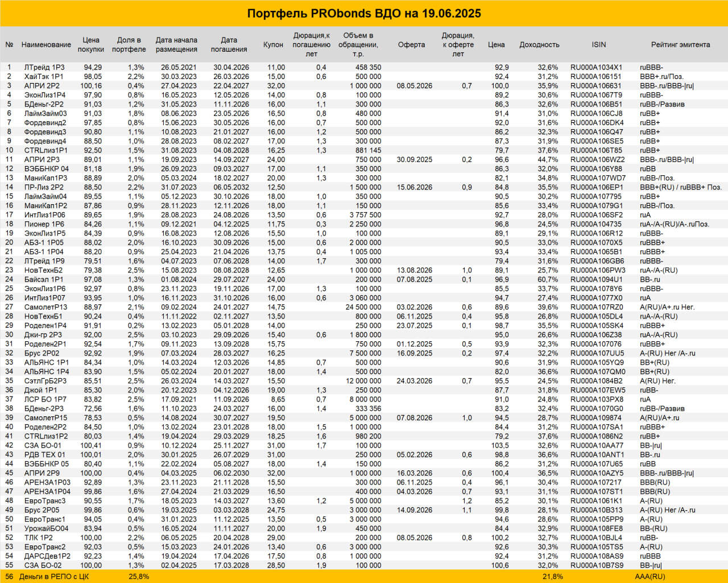Select the bond name 'Джи-гр 2Р3'
Viewport: 728px width, 583px height.
[x=43, y=335]
